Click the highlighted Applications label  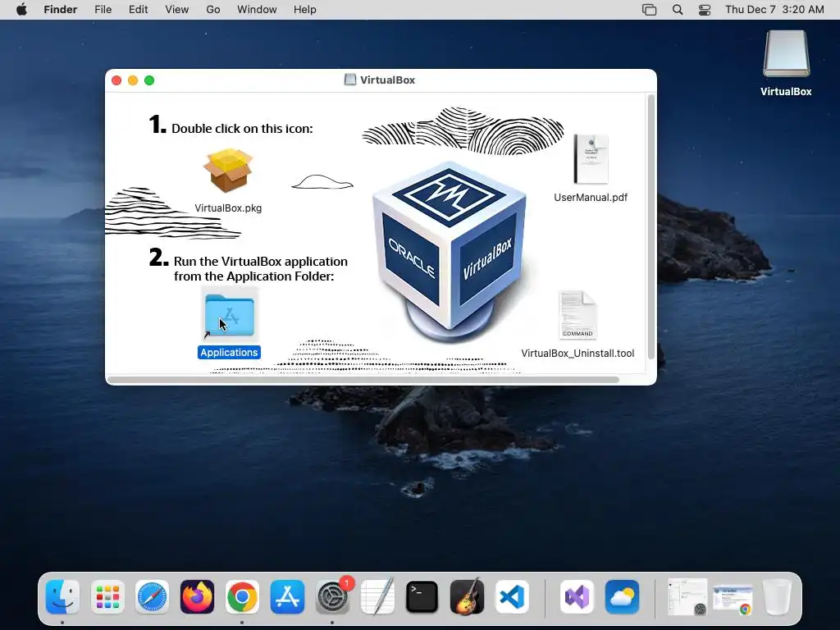[x=229, y=353]
